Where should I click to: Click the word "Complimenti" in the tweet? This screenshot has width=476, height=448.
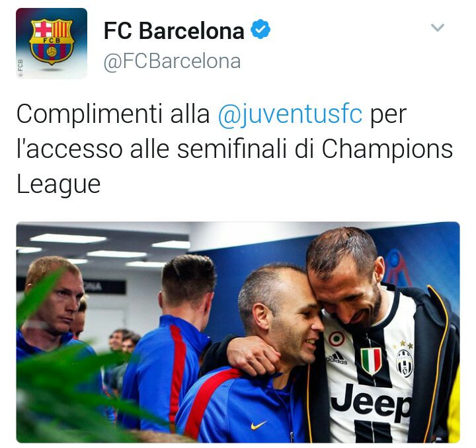click(x=89, y=115)
